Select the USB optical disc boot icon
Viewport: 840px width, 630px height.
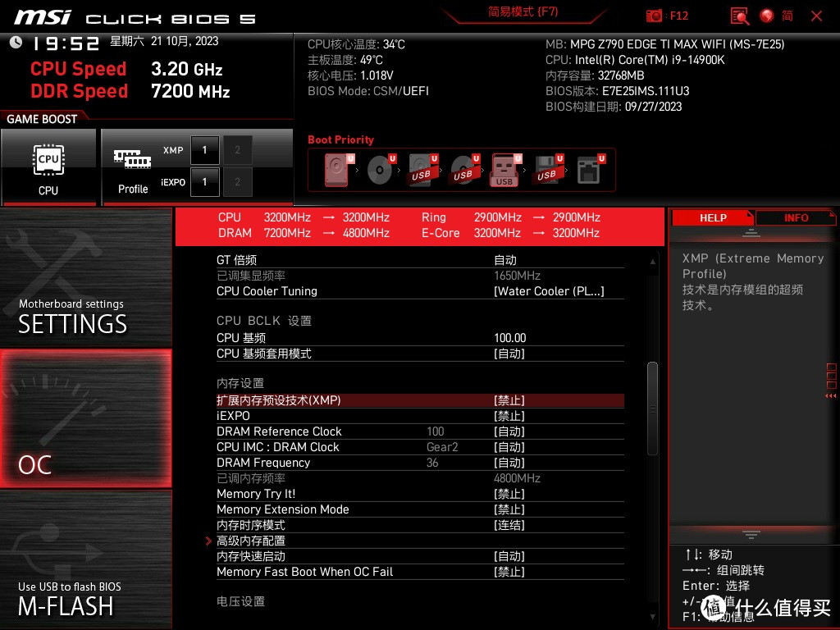point(464,170)
